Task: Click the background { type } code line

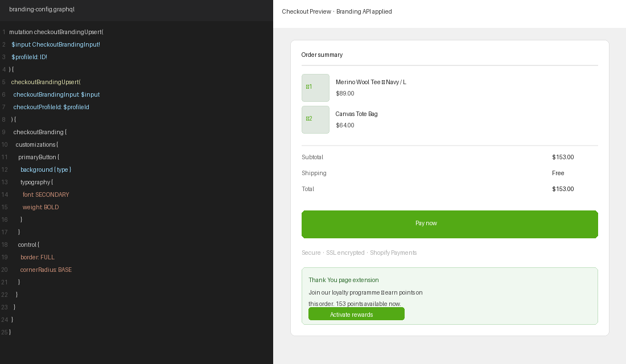Action: tap(46, 169)
